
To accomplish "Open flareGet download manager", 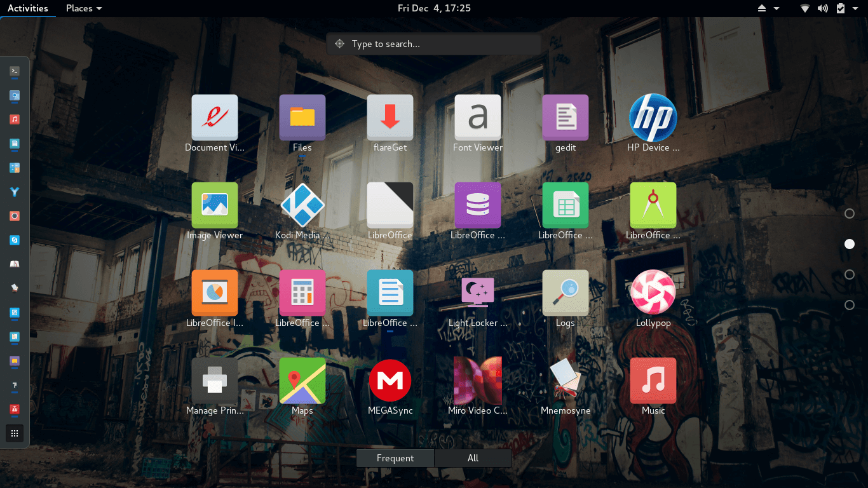I will coord(390,118).
